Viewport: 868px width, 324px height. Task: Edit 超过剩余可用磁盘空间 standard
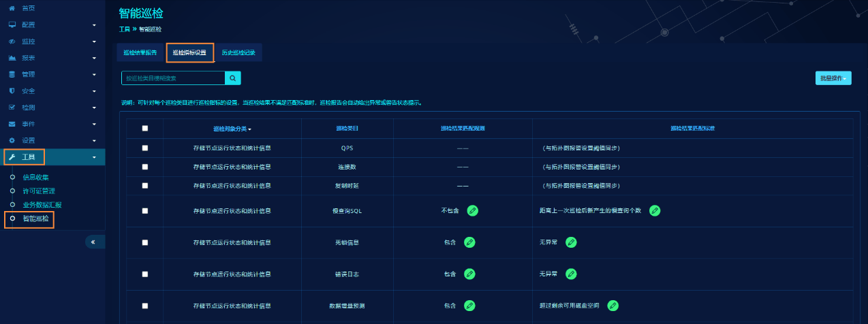click(613, 306)
